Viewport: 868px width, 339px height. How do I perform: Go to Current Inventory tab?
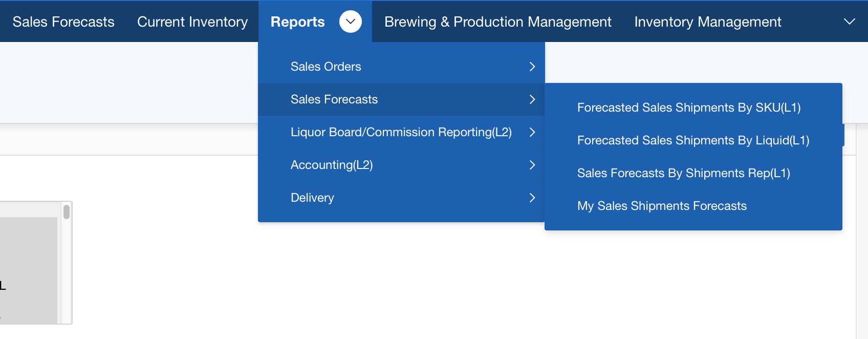click(x=192, y=22)
